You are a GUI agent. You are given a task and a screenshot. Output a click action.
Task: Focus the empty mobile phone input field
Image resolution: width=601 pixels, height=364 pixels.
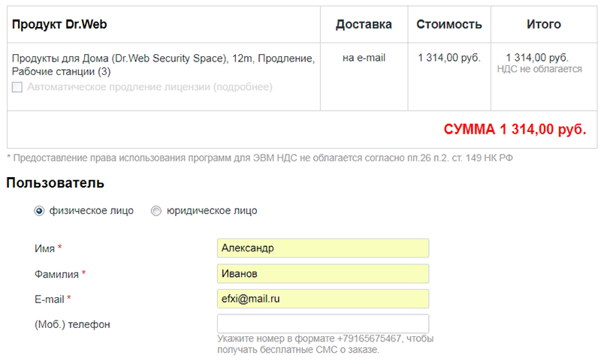coord(322,323)
